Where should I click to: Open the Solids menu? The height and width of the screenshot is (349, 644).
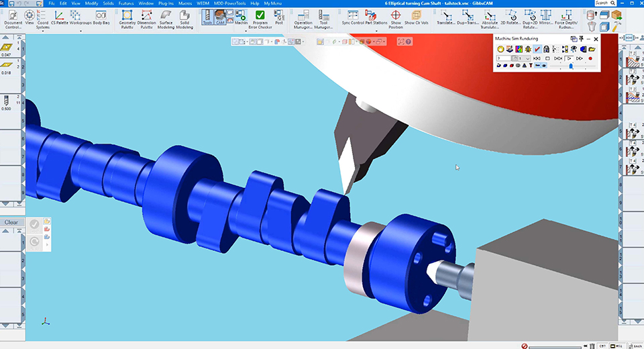(108, 3)
